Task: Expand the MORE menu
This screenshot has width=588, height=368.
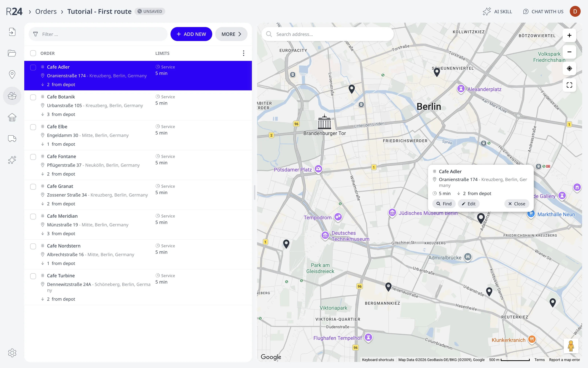Action: tap(231, 34)
